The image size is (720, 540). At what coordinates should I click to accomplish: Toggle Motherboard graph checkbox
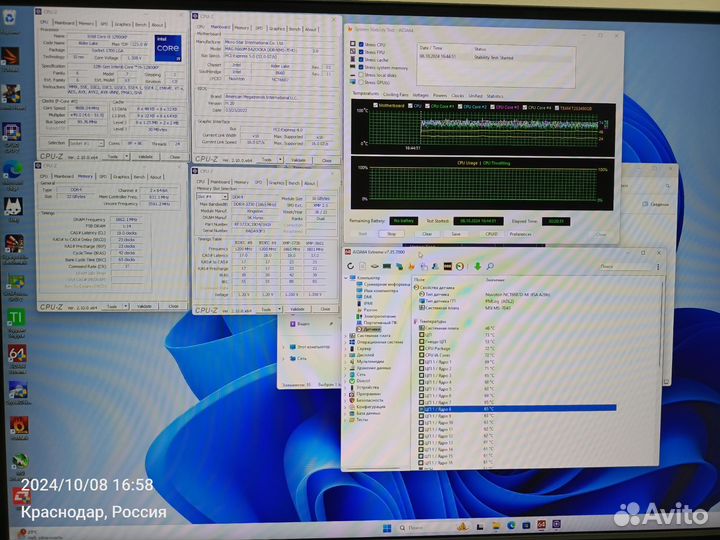pyautogui.click(x=376, y=106)
